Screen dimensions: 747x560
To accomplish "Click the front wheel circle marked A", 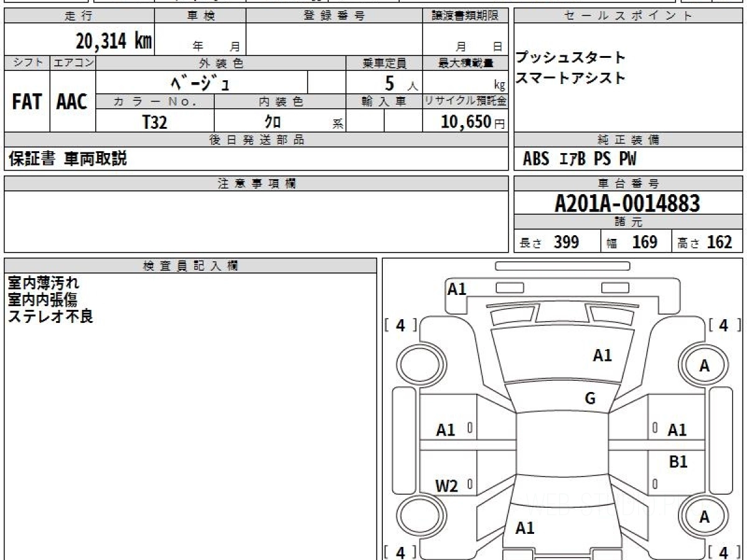I will (x=704, y=365).
